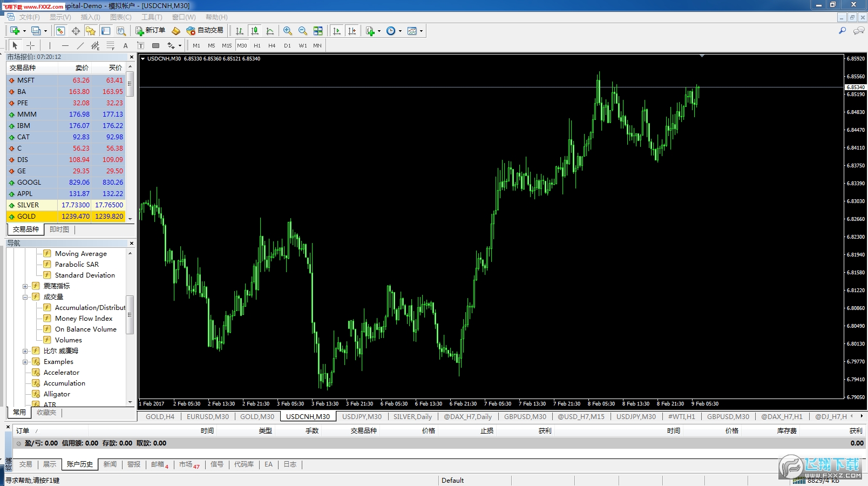Click the New Order (新订单) button
Viewport: 868px width, 486px height.
tap(150, 31)
